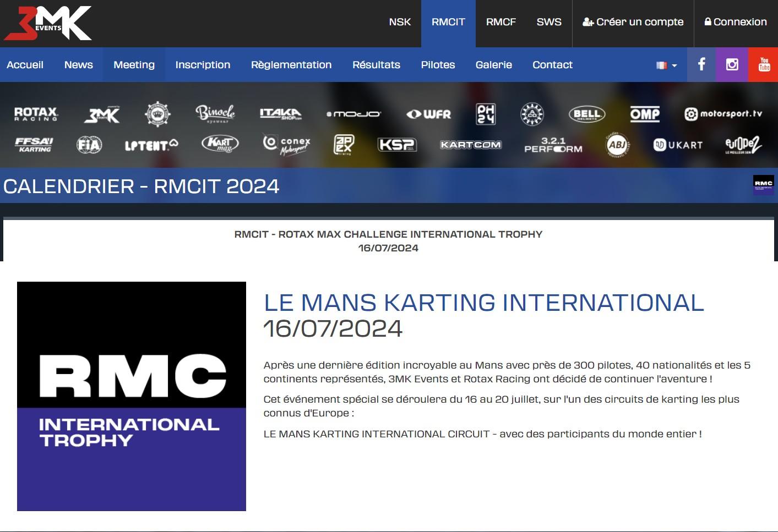The height and width of the screenshot is (532, 778).
Task: Open the News menu item
Action: tap(79, 65)
